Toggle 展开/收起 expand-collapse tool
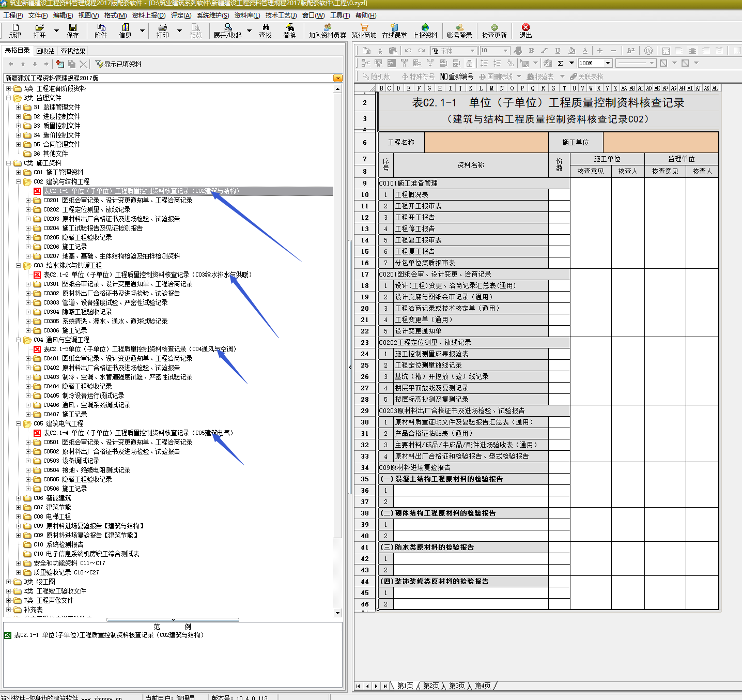The height and width of the screenshot is (700, 742). pos(227,31)
